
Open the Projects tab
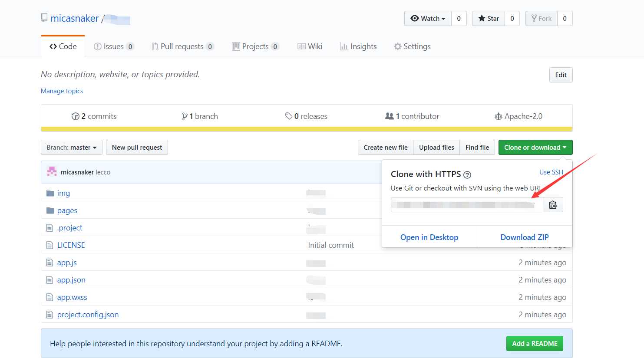(255, 46)
